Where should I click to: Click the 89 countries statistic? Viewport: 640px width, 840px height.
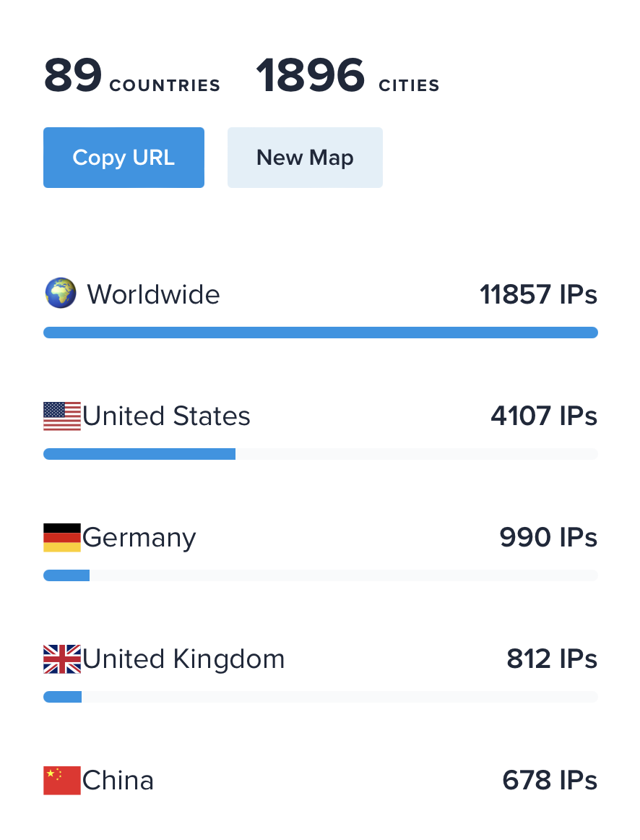tap(132, 77)
